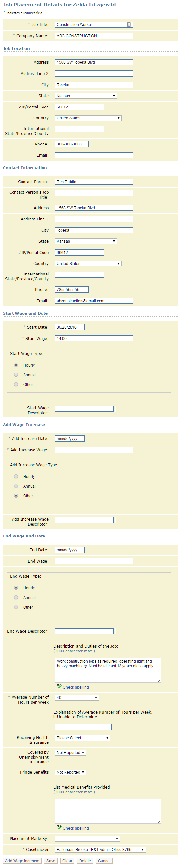
Task: Click the autofill icon in Job Title field
Action: click(x=129, y=24)
